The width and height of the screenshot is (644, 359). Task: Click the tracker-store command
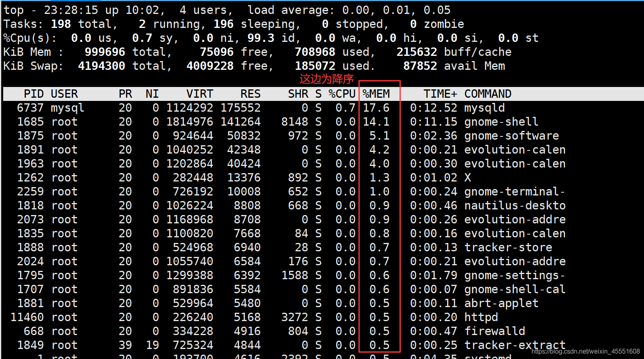tap(508, 247)
